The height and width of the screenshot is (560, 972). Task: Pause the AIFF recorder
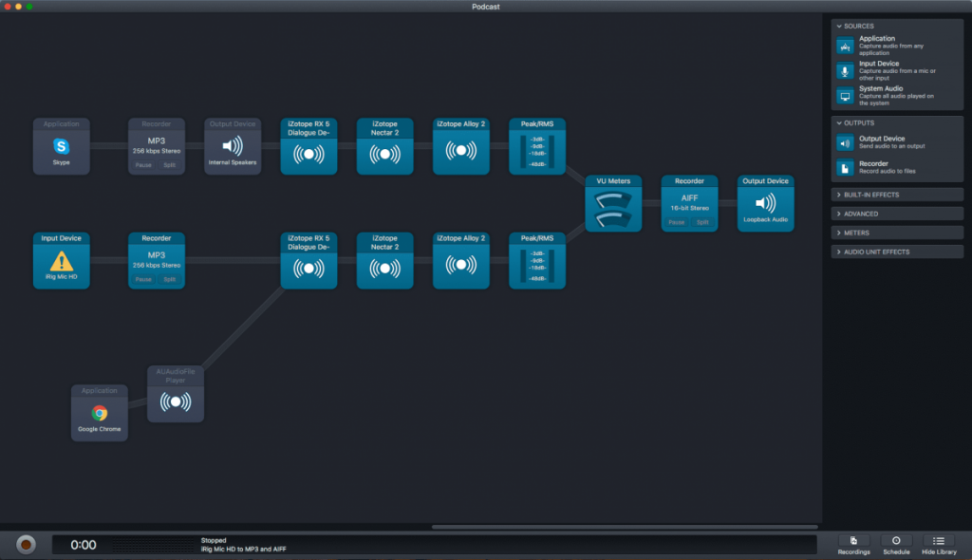pos(676,221)
